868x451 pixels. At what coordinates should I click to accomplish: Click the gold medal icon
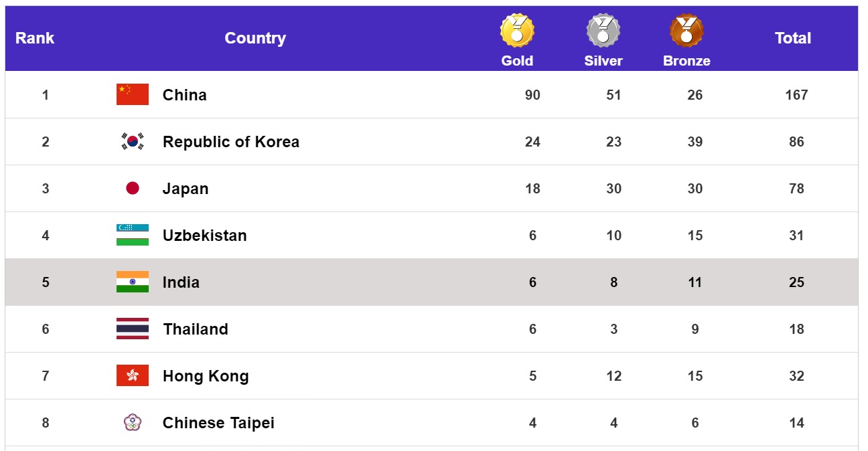click(517, 30)
